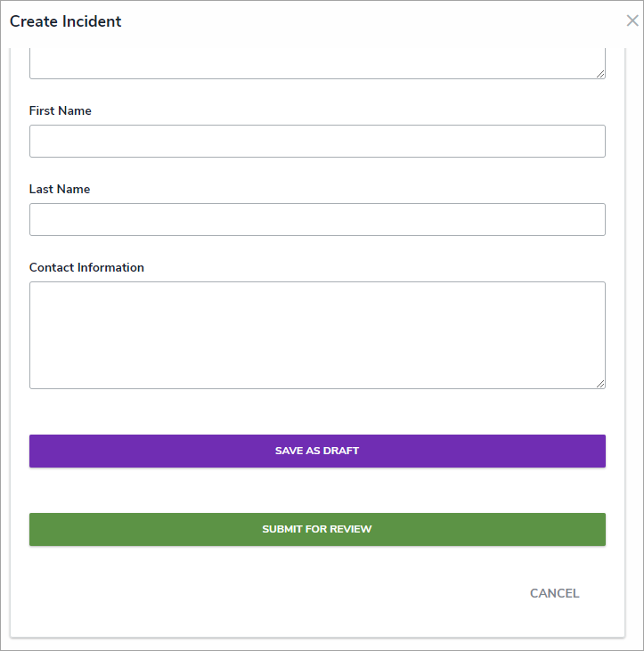Submit the incident for review

tap(317, 529)
